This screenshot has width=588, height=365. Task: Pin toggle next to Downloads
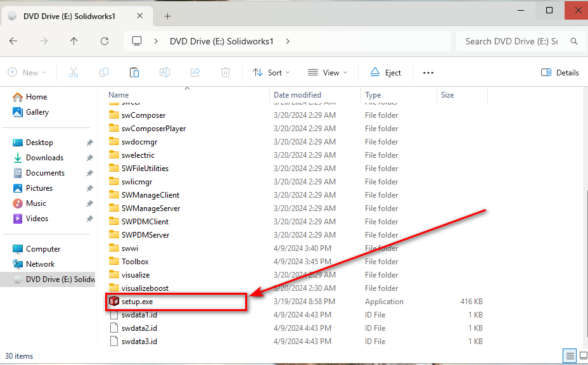click(89, 158)
